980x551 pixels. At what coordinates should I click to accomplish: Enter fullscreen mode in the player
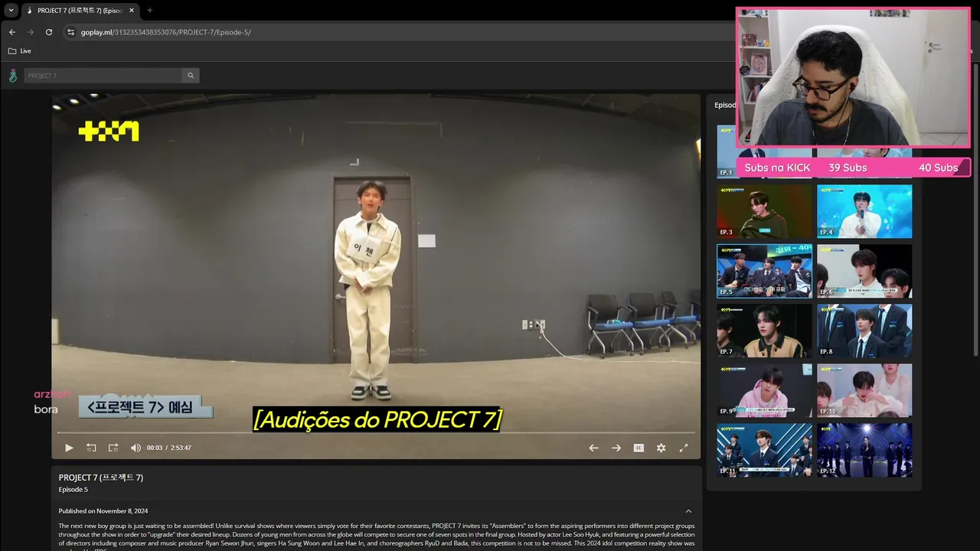click(x=684, y=448)
